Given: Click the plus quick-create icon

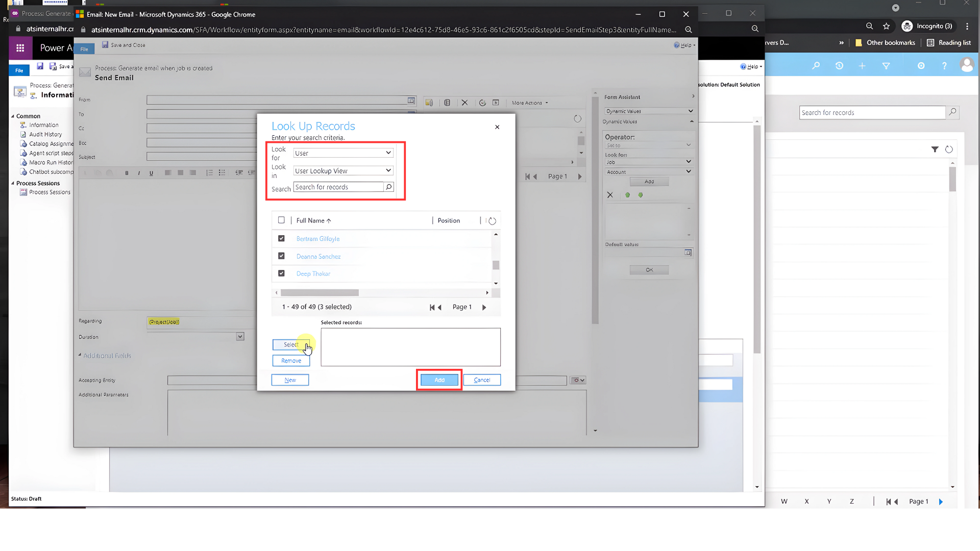Looking at the screenshot, I should coord(862,66).
